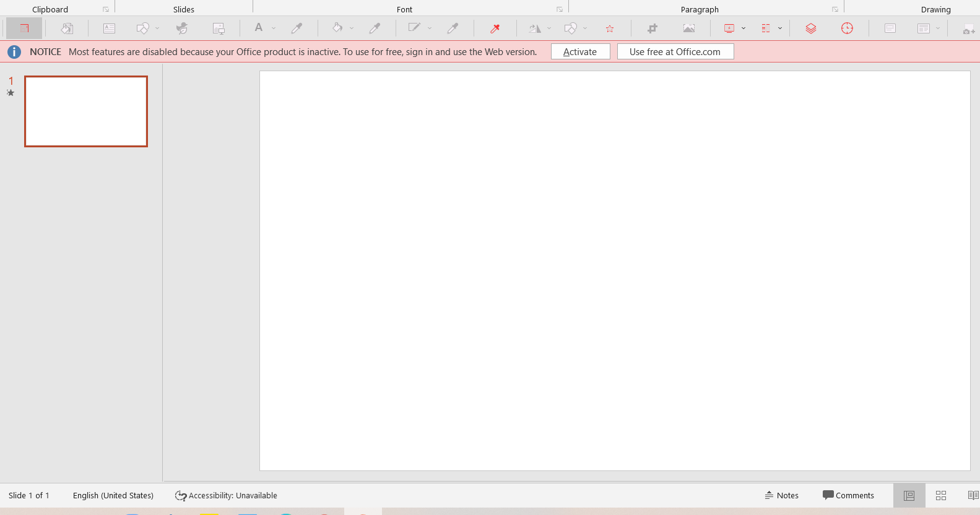
Task: Toggle the Comments pane
Action: (848, 495)
